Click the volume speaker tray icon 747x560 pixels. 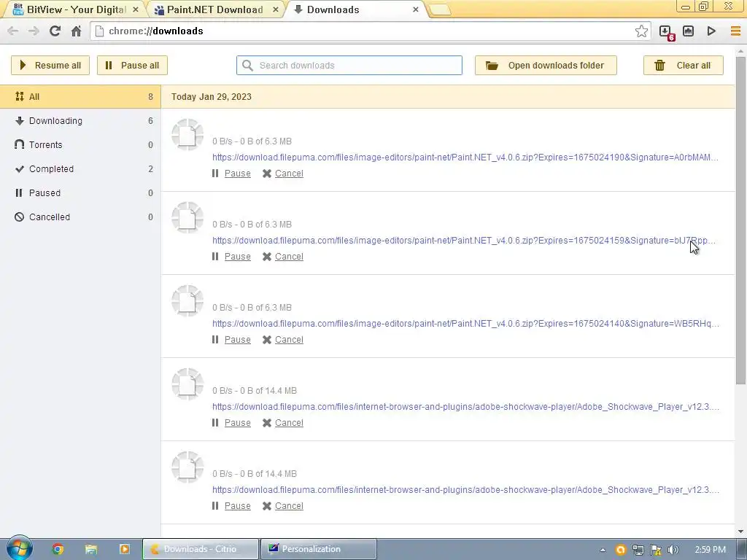point(673,550)
